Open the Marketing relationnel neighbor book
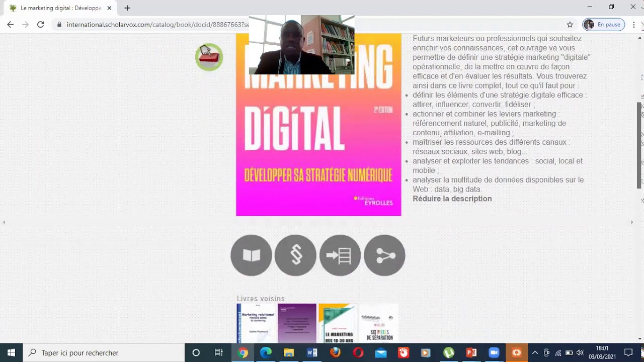The height and width of the screenshot is (362, 644). (257, 323)
